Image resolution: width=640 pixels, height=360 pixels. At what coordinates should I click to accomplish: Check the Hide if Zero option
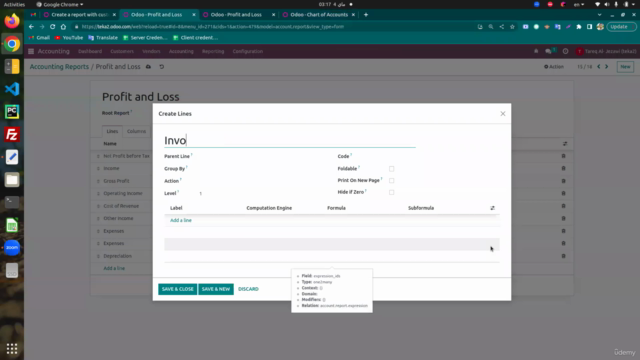pyautogui.click(x=391, y=192)
